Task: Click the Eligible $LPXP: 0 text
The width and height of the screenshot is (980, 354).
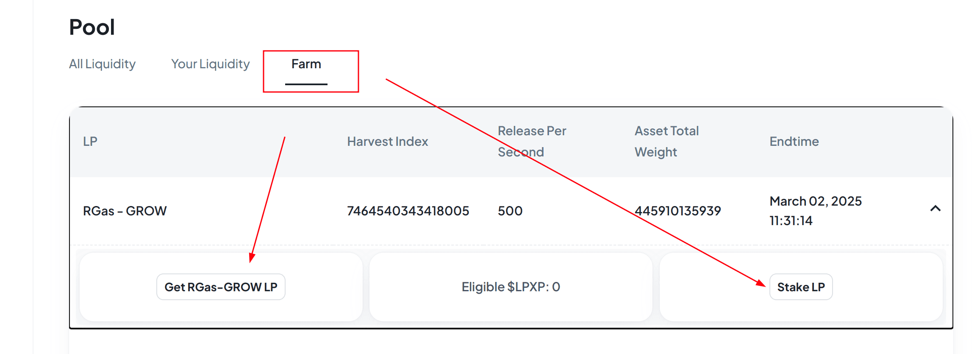Action: point(511,287)
